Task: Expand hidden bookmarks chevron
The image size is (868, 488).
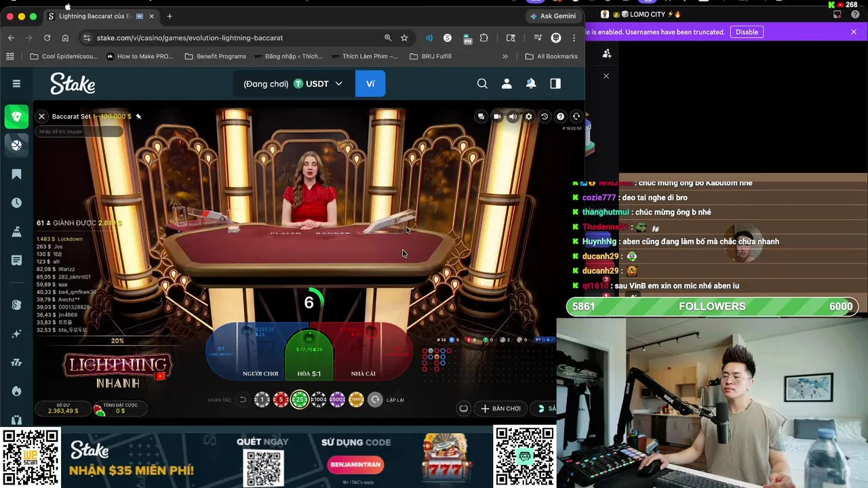Action: (x=505, y=56)
